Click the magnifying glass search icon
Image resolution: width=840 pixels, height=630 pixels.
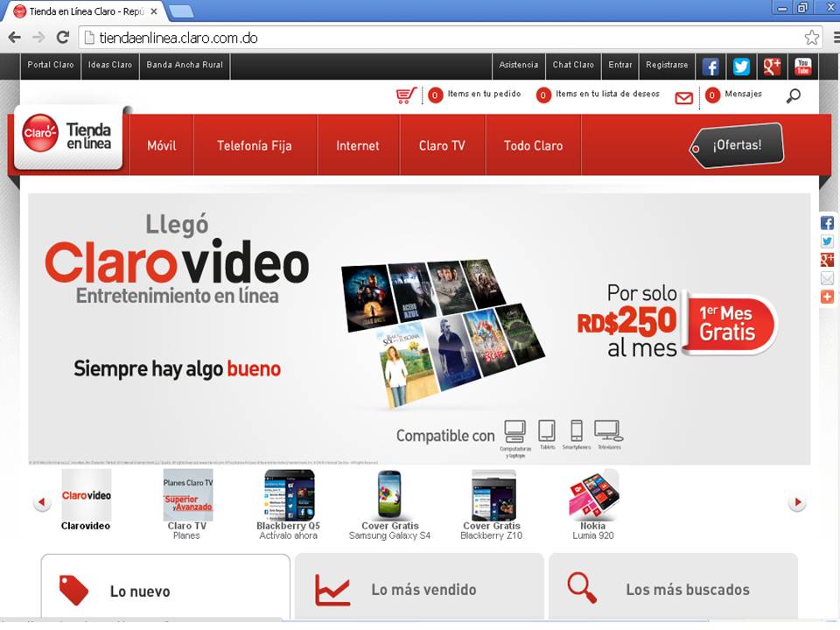(x=793, y=95)
